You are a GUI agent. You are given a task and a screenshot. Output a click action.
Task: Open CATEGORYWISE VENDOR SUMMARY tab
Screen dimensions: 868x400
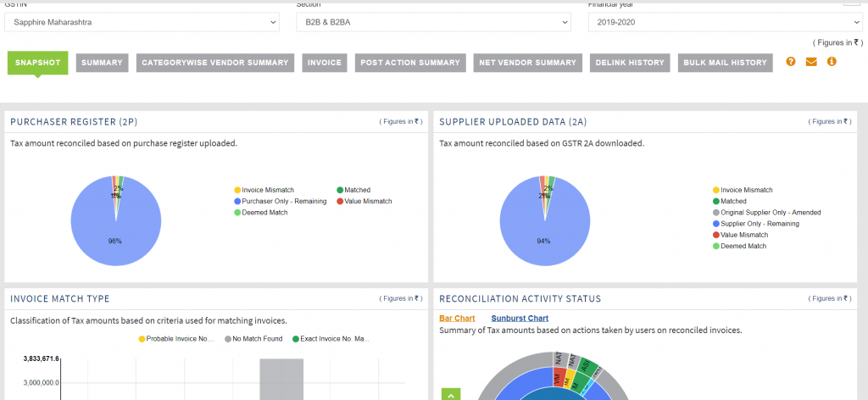[215, 63]
